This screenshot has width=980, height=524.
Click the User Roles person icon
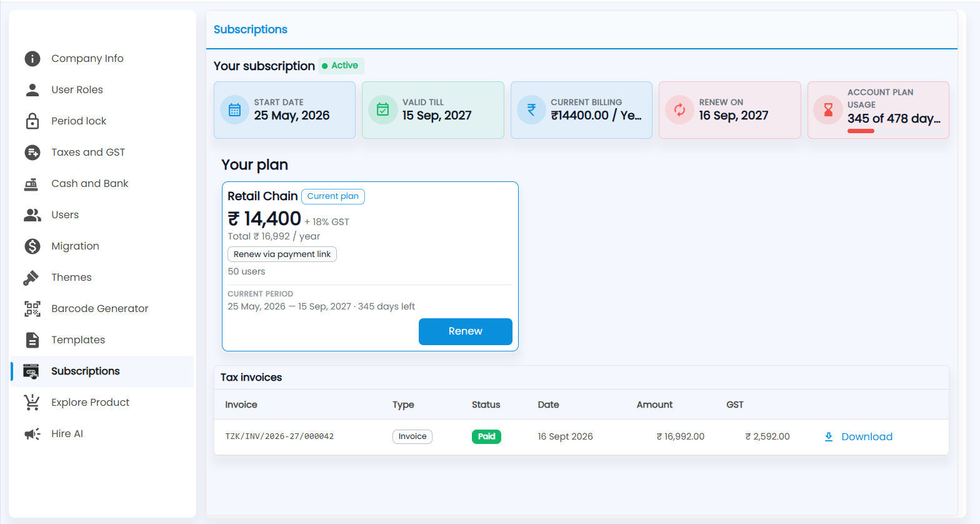point(32,90)
